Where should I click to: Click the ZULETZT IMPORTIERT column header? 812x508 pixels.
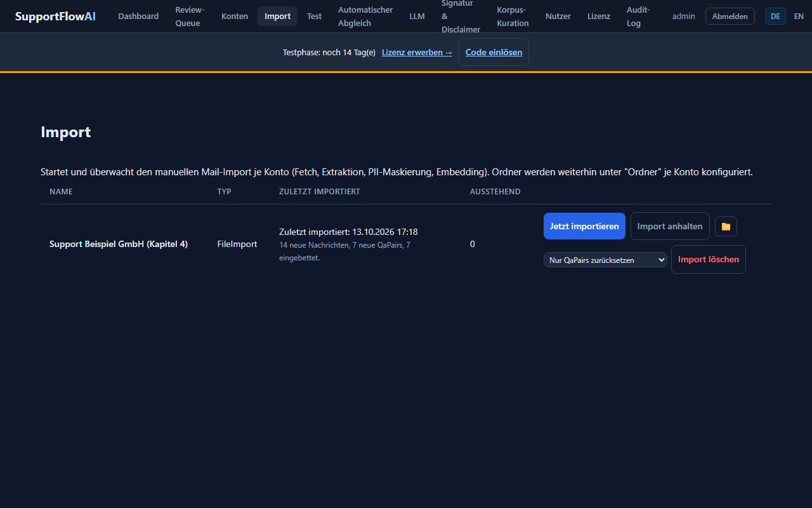pos(320,192)
